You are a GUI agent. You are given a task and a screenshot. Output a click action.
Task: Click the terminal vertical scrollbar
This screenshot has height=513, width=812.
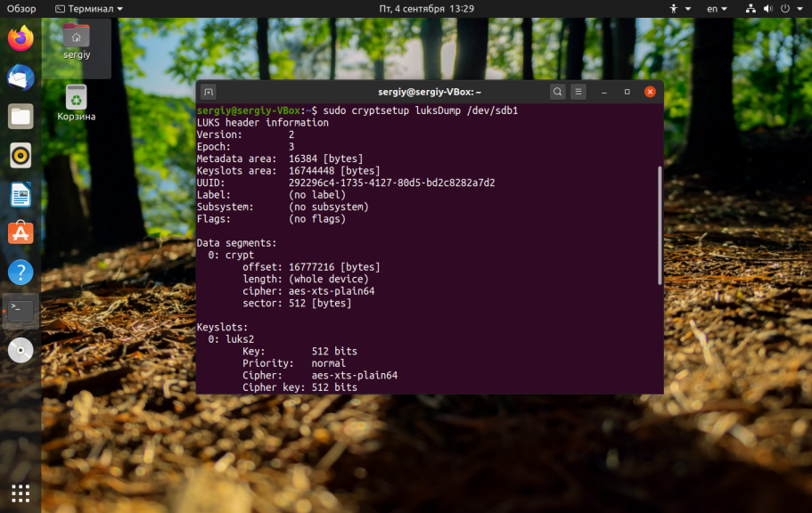click(x=660, y=225)
